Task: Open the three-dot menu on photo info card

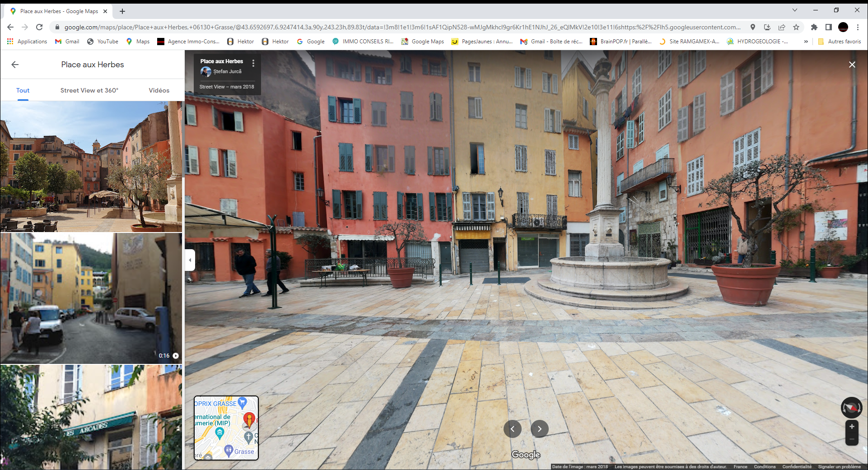Action: click(x=253, y=63)
